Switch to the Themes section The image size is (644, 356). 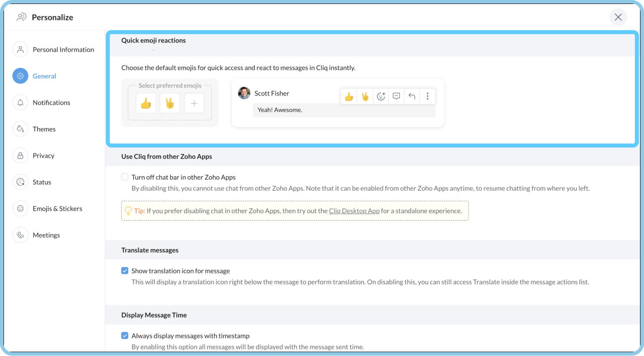[x=44, y=129]
